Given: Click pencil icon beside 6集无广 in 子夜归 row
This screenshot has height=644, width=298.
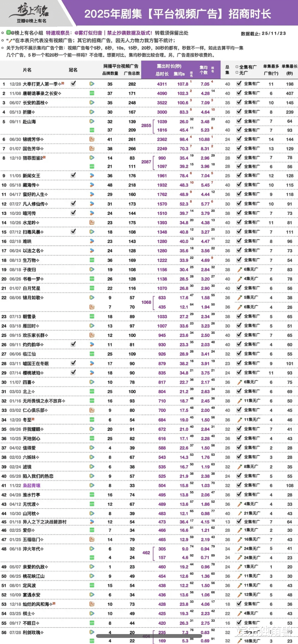Looking at the screenshot, I should point(239,269).
